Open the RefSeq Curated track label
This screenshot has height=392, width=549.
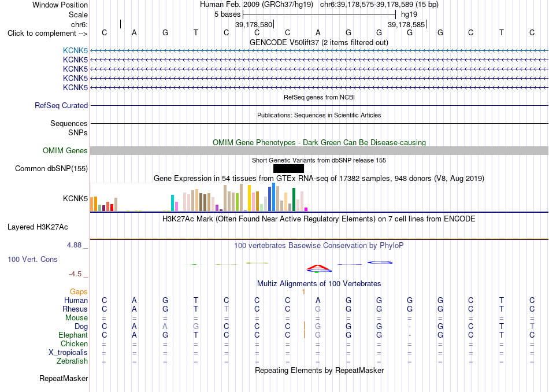[x=61, y=105]
